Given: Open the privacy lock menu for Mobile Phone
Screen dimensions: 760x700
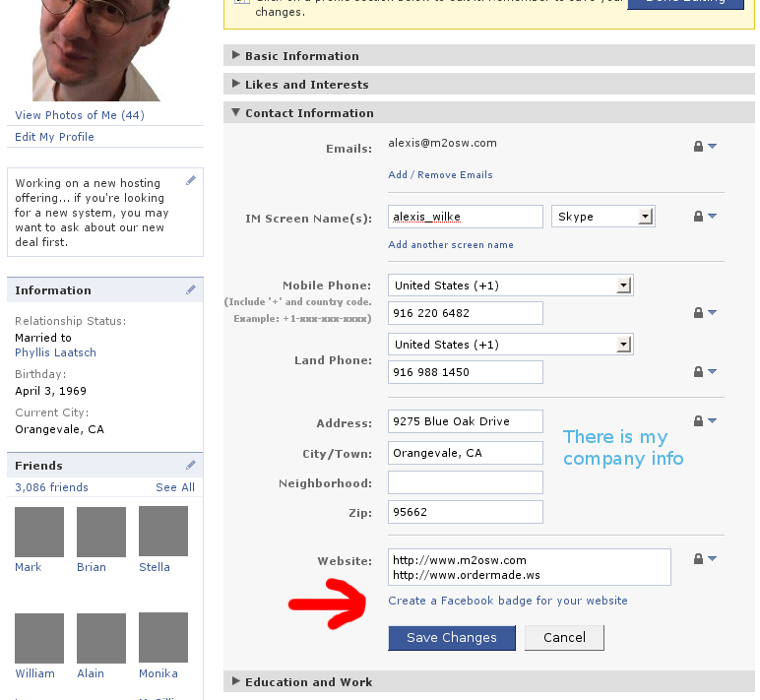Looking at the screenshot, I should tap(705, 313).
